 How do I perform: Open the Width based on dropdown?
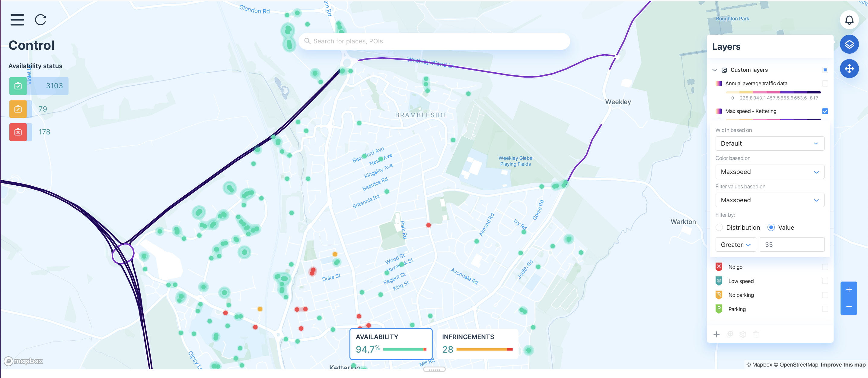click(769, 143)
